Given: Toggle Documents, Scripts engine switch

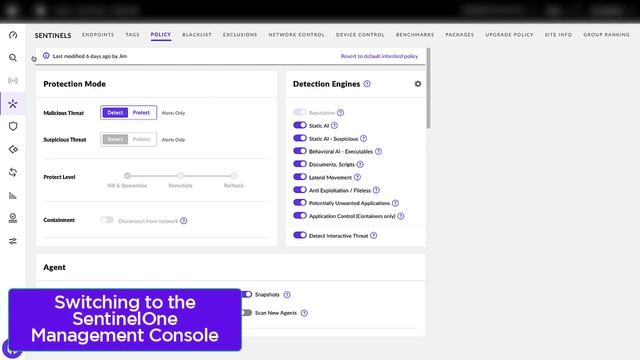Looking at the screenshot, I should click(x=300, y=164).
